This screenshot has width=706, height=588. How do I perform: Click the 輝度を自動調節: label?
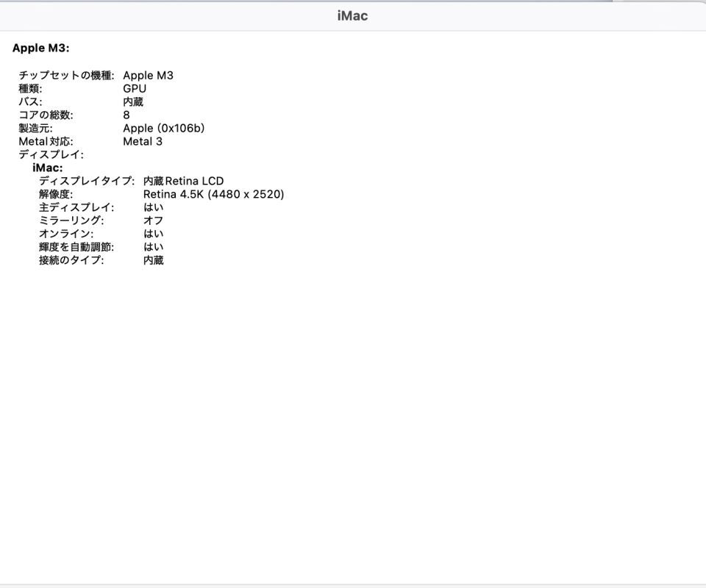point(76,247)
